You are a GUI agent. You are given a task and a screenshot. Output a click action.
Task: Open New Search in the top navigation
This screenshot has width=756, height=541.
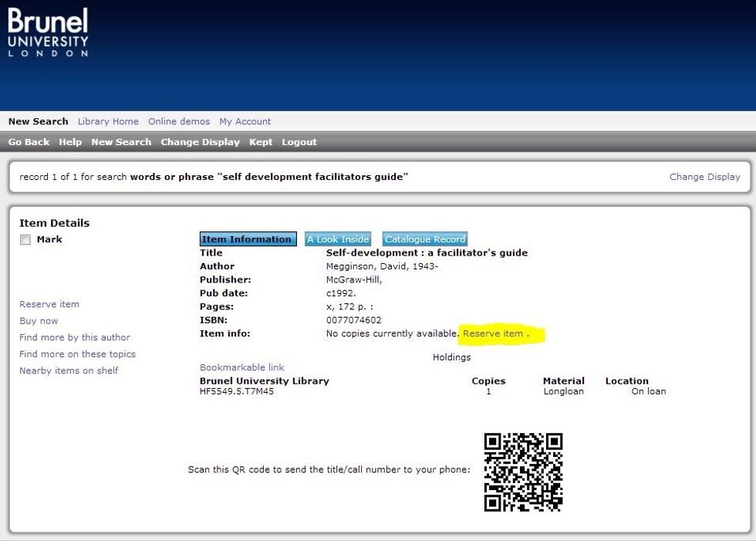38,121
